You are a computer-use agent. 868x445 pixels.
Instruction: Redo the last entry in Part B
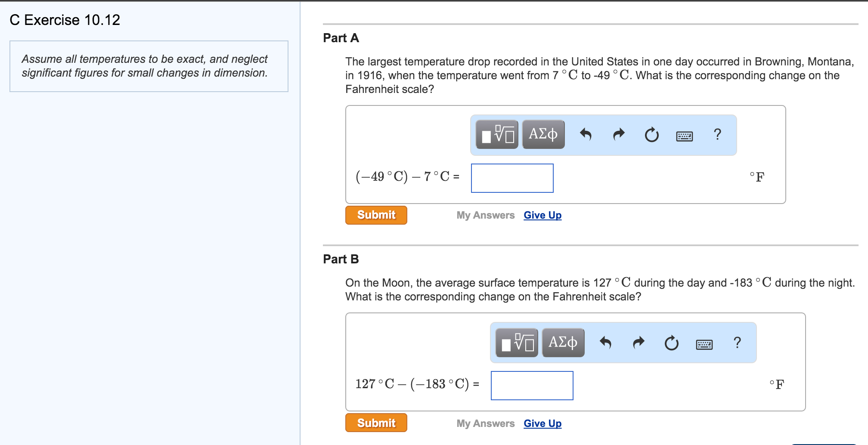(x=639, y=343)
